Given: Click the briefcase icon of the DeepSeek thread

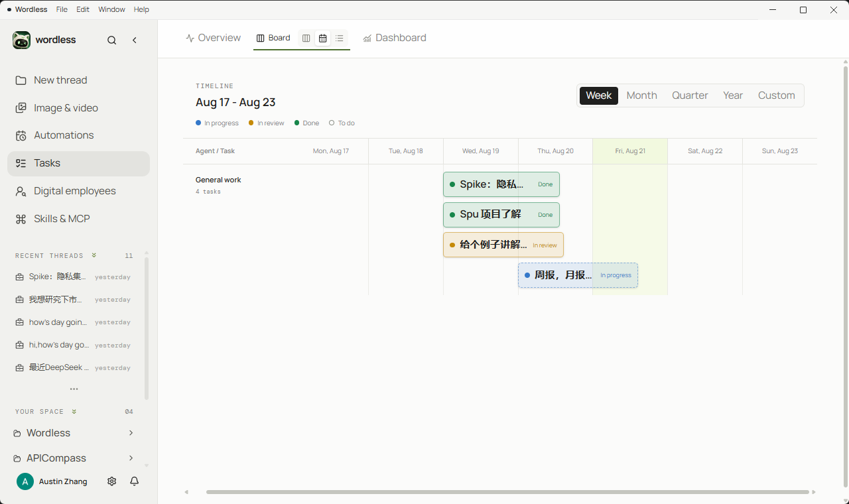Looking at the screenshot, I should coord(20,367).
